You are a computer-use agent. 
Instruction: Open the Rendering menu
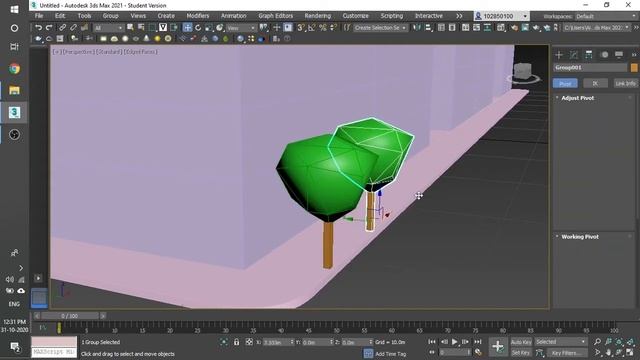point(318,16)
